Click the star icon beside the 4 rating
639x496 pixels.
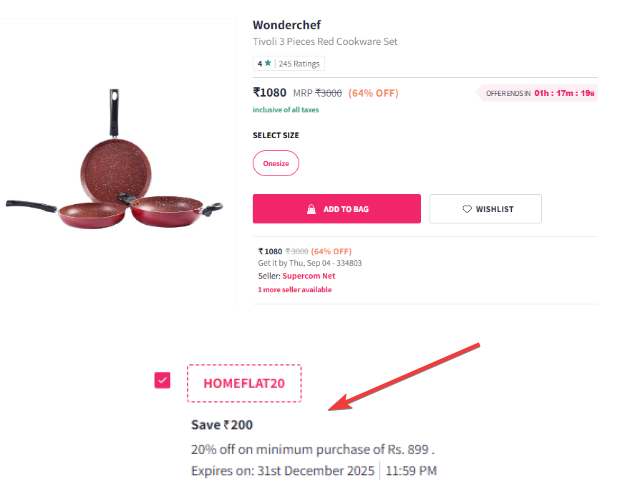pyautogui.click(x=267, y=64)
